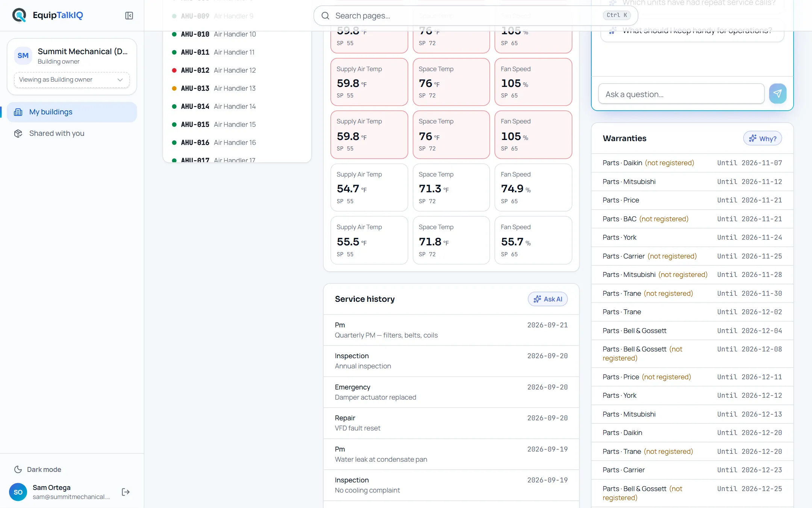Click the Shared with you cube icon
Image resolution: width=812 pixels, height=508 pixels.
click(18, 134)
